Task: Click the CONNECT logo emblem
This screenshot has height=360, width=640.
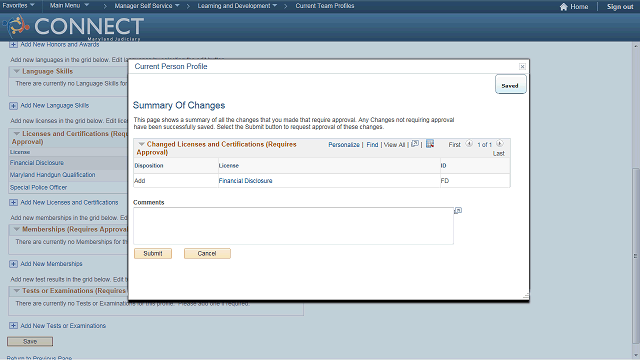Action: (16, 26)
